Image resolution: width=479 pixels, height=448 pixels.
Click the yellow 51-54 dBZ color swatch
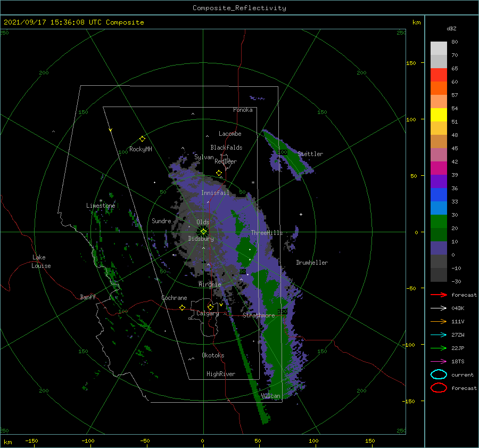[x=439, y=115]
